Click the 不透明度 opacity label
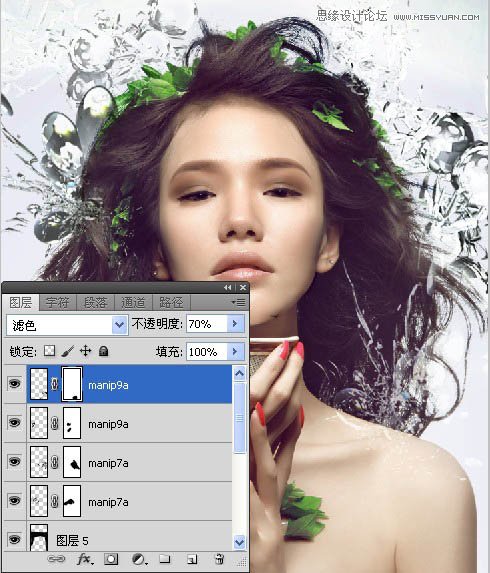This screenshot has width=490, height=573. 157,324
